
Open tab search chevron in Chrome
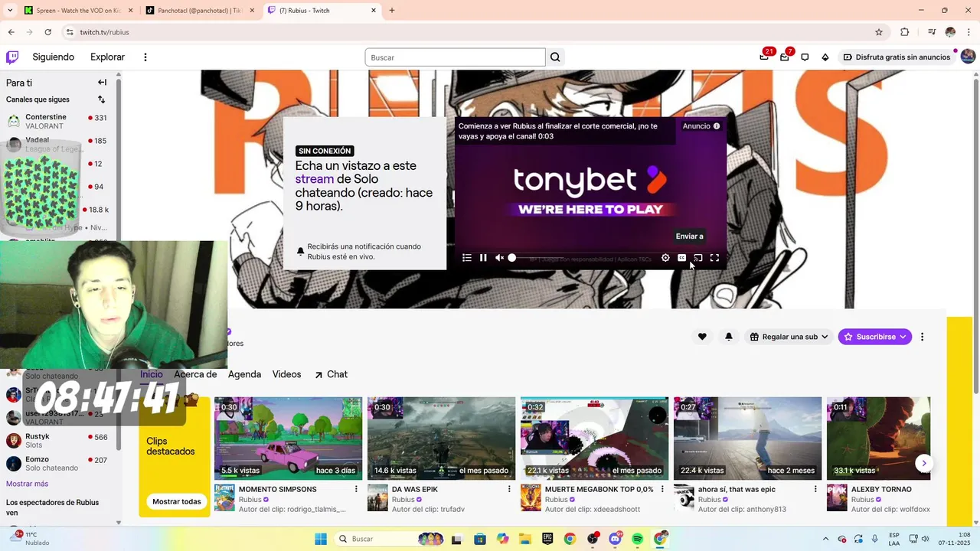[10, 11]
